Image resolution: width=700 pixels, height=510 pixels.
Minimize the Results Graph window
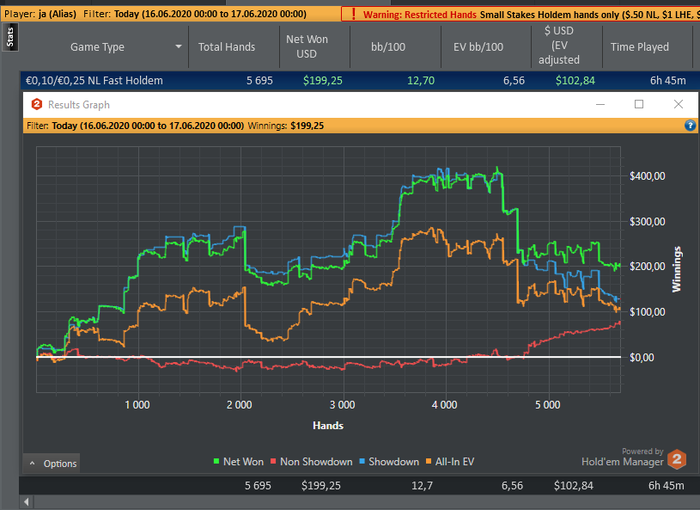600,104
